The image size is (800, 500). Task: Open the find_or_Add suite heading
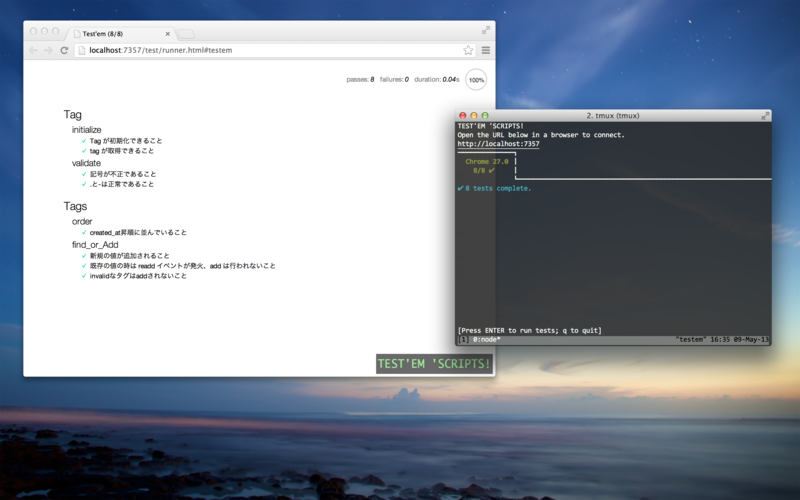point(95,244)
